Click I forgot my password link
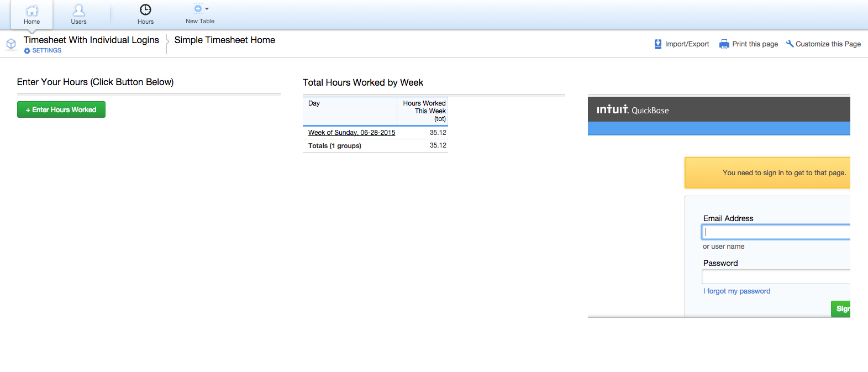Screen dimensions: 868x372 pyautogui.click(x=737, y=291)
